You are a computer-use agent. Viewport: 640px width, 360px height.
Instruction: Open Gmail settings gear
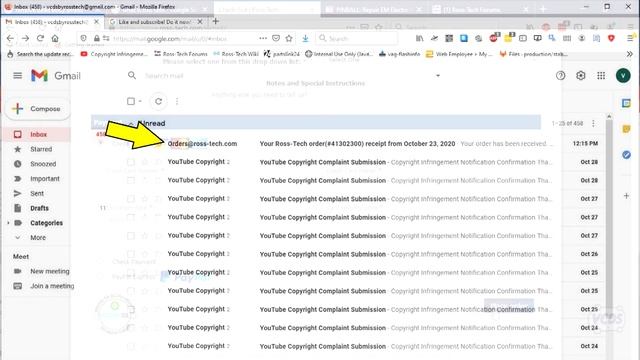pos(581,76)
